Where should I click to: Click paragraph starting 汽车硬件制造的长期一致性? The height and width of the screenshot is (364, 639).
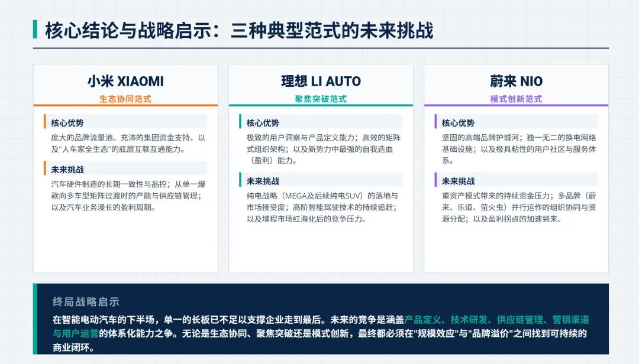pos(128,196)
